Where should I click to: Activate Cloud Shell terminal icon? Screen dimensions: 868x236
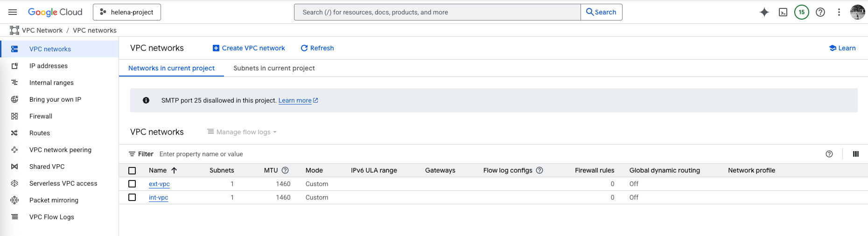coord(783,12)
